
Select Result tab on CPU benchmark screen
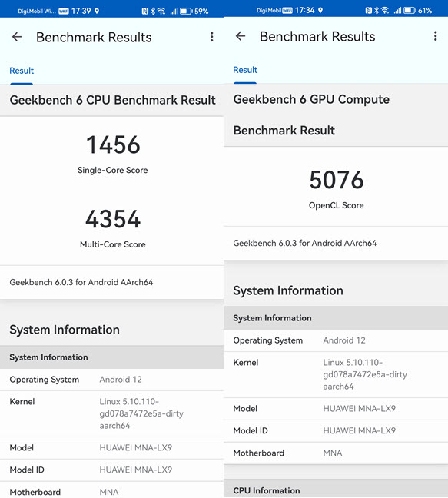[x=22, y=71]
